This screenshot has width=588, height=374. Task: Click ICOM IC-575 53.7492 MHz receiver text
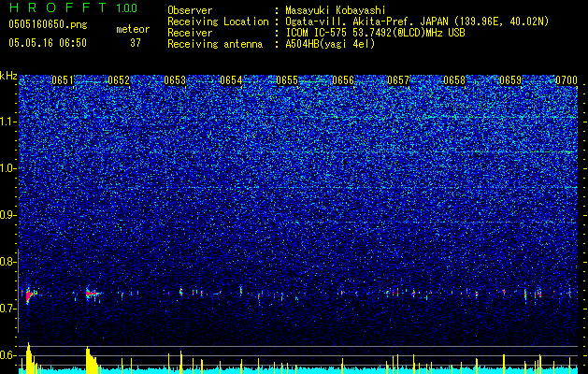click(375, 33)
